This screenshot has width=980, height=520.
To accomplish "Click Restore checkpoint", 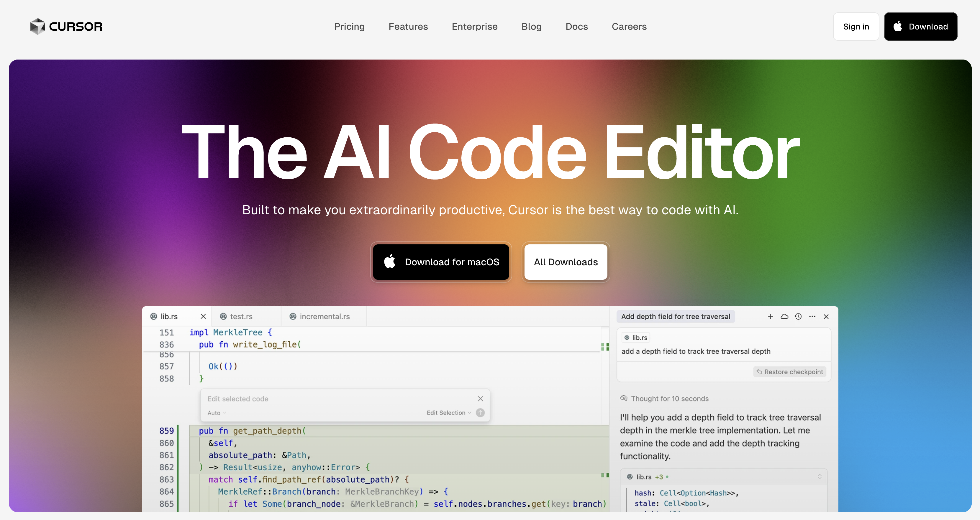I will click(789, 372).
